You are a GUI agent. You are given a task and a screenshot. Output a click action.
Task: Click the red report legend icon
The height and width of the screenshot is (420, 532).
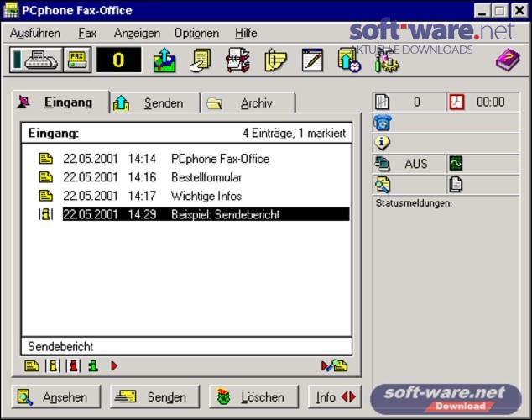pos(73,366)
